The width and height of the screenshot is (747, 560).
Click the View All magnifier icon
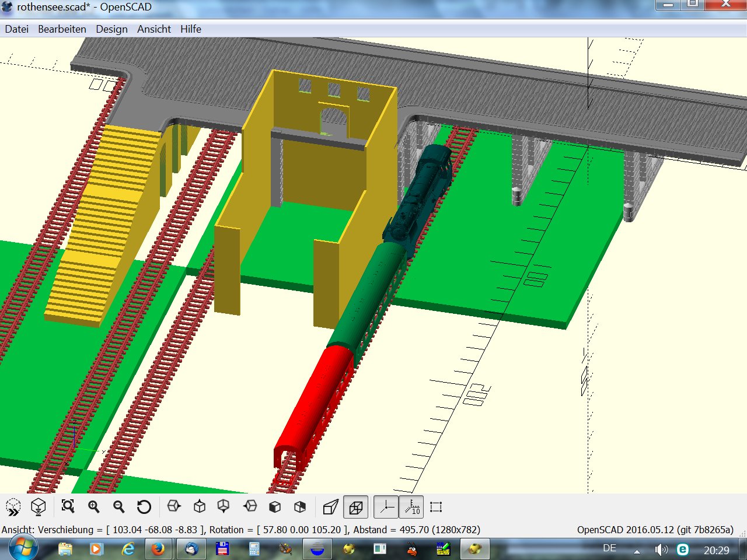(68, 507)
